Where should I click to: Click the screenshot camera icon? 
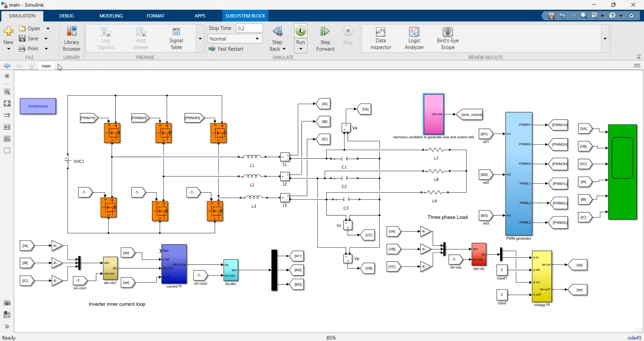click(7, 303)
